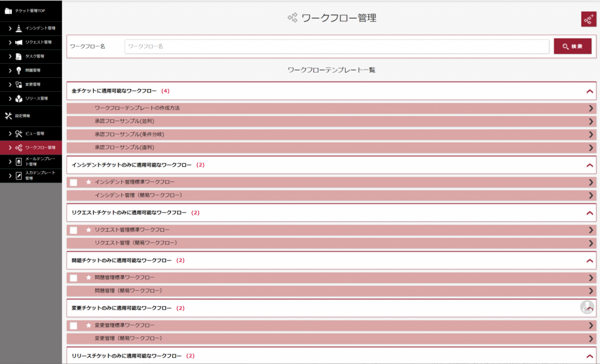Viewport: 600px width, 364px height.
Task: Check the リクエスト管理標準ワークフロー checkbox
Action: pos(74,229)
